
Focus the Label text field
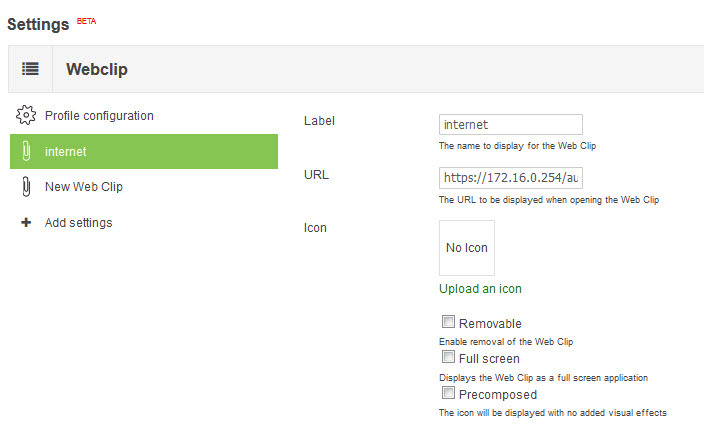pyautogui.click(x=510, y=124)
